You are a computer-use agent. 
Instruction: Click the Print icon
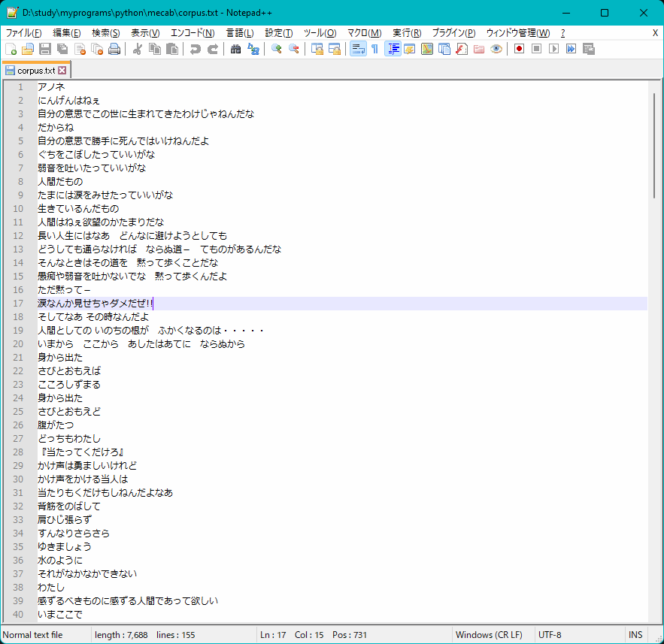114,49
